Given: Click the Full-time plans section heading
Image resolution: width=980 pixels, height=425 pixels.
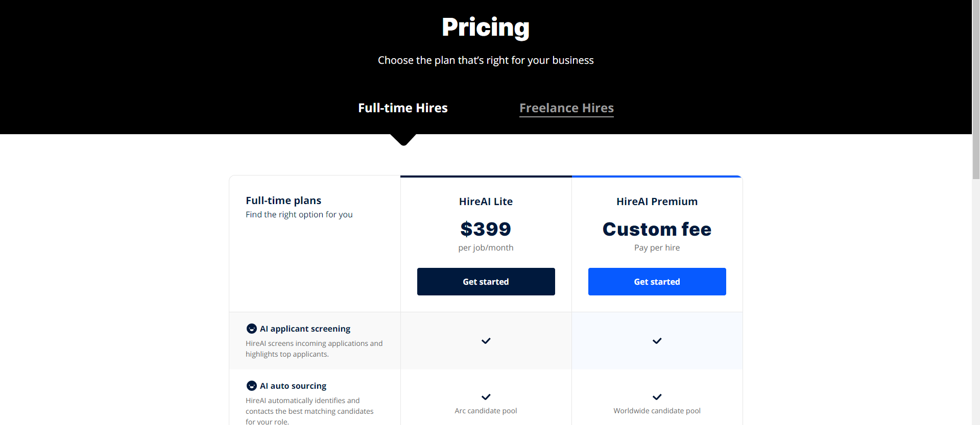Looking at the screenshot, I should point(283,201).
